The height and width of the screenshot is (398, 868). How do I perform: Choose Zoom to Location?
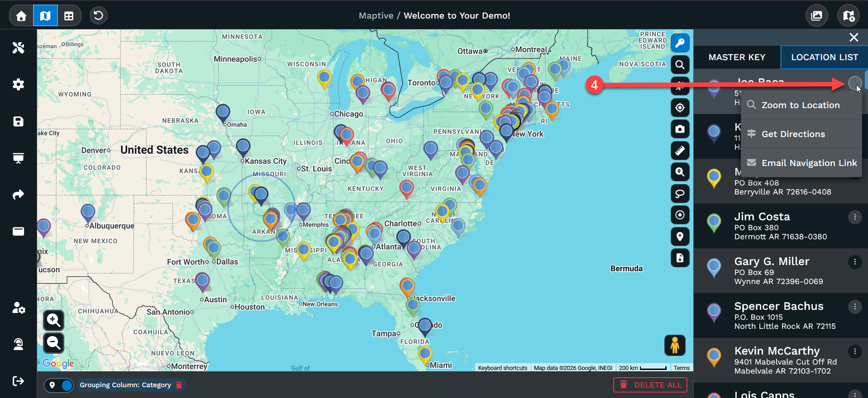[x=801, y=105]
